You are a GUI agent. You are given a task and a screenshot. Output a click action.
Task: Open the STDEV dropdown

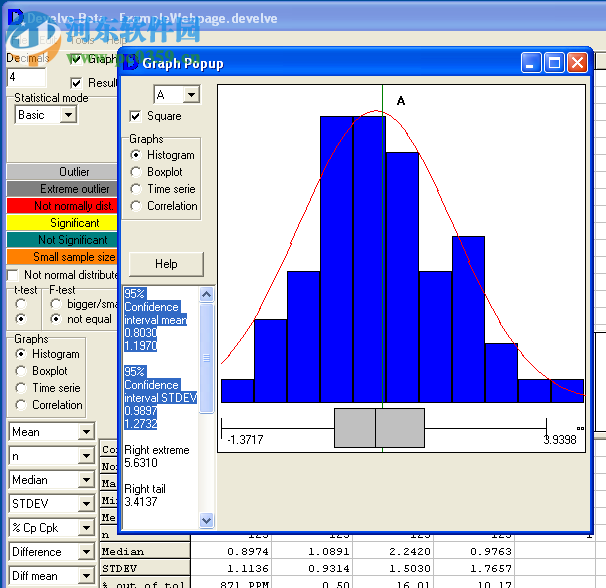pos(86,504)
